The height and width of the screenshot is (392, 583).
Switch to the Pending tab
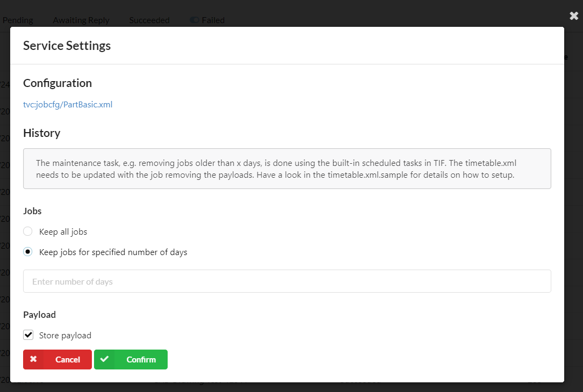click(x=18, y=20)
